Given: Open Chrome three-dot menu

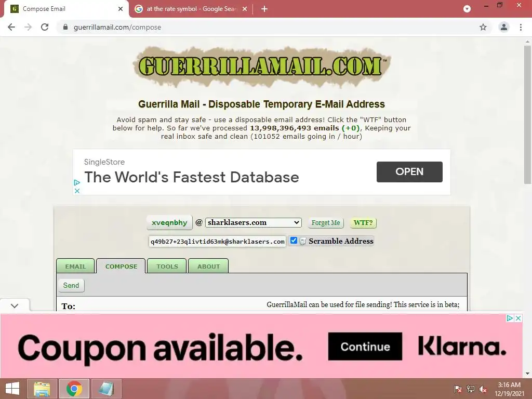Looking at the screenshot, I should pyautogui.click(x=521, y=27).
